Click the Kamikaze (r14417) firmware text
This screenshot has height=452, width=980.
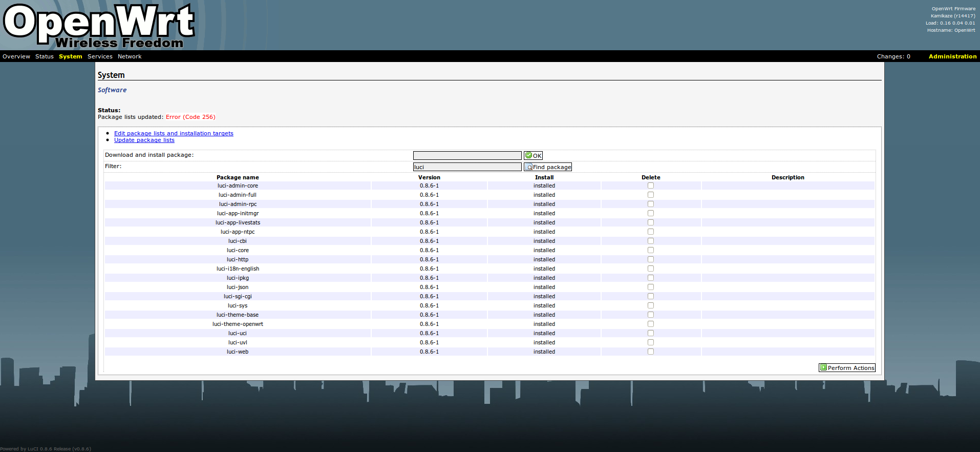pyautogui.click(x=953, y=16)
